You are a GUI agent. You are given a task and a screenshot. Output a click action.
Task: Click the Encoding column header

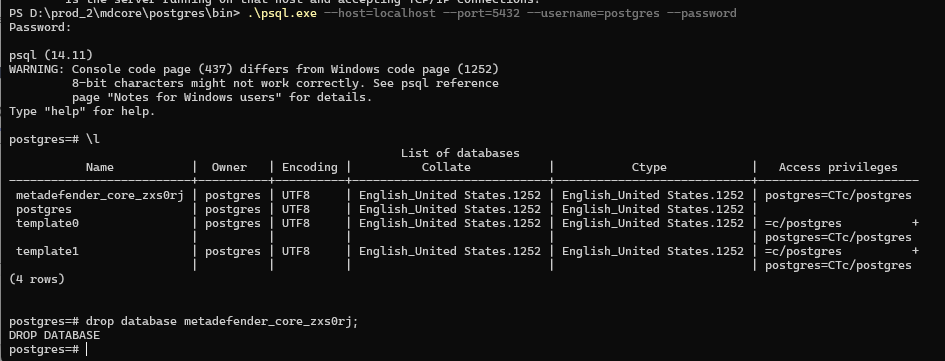pyautogui.click(x=310, y=168)
